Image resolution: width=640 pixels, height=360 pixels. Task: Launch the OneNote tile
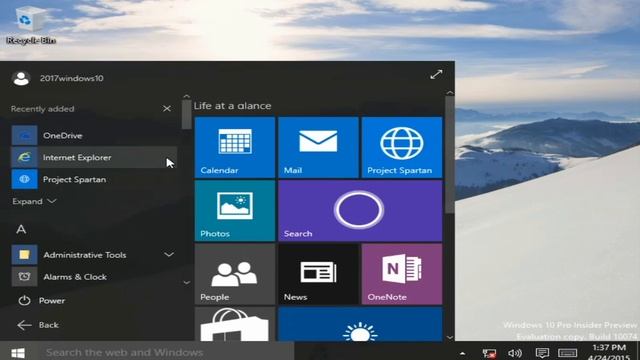coord(402,274)
